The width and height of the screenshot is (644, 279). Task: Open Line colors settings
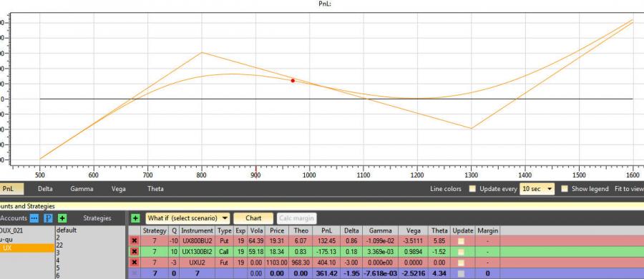(446, 189)
